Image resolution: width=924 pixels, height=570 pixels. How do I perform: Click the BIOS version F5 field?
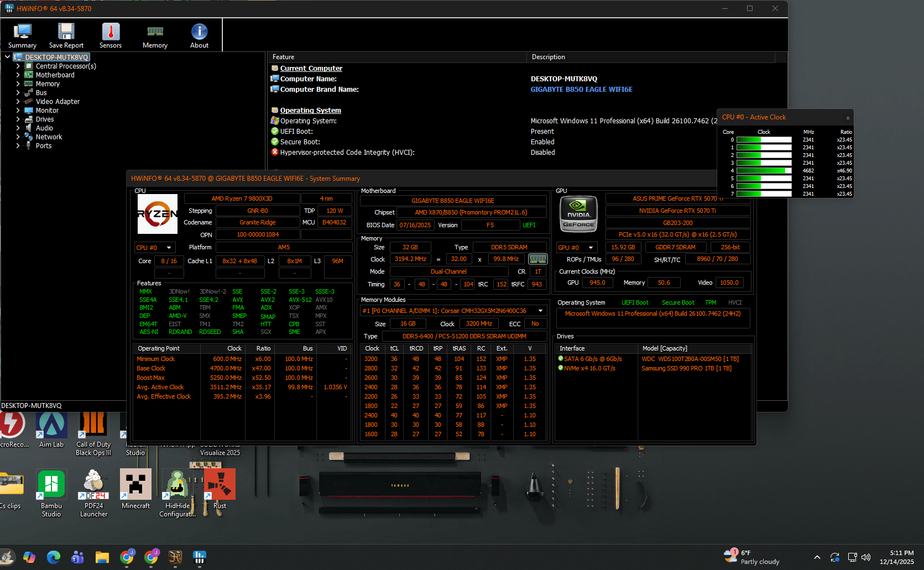pos(490,225)
